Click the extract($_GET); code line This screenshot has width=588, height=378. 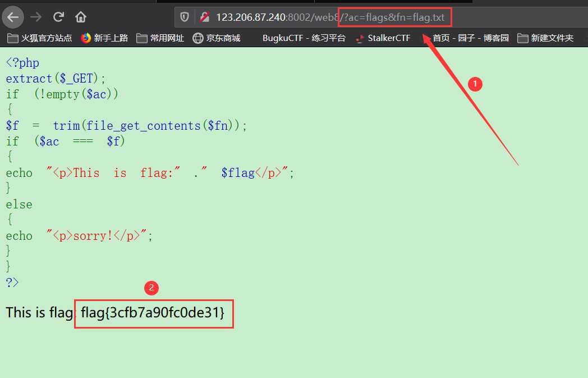coord(56,79)
